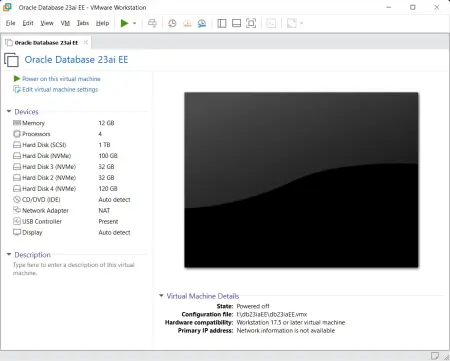Click the VM icon beside the title
The image size is (450, 361).
click(11, 60)
